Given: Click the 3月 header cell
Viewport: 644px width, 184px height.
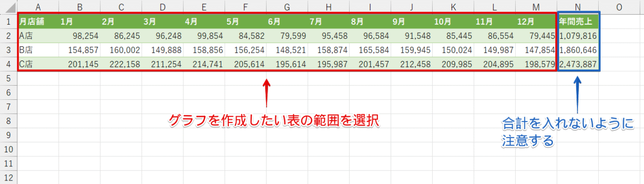Looking at the screenshot, I should pyautogui.click(x=163, y=22).
